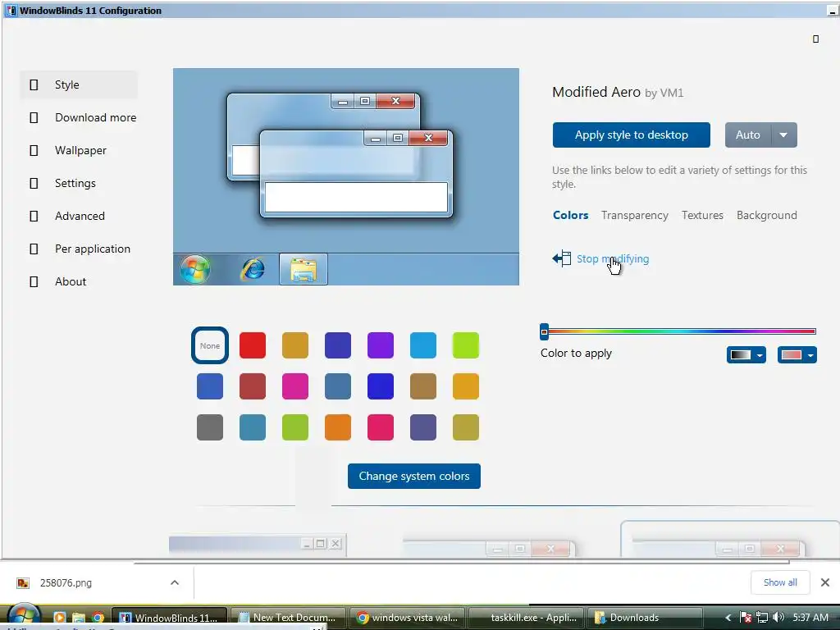Image resolution: width=840 pixels, height=630 pixels.
Task: Open the Style section in the sidebar
Action: pyautogui.click(x=79, y=84)
